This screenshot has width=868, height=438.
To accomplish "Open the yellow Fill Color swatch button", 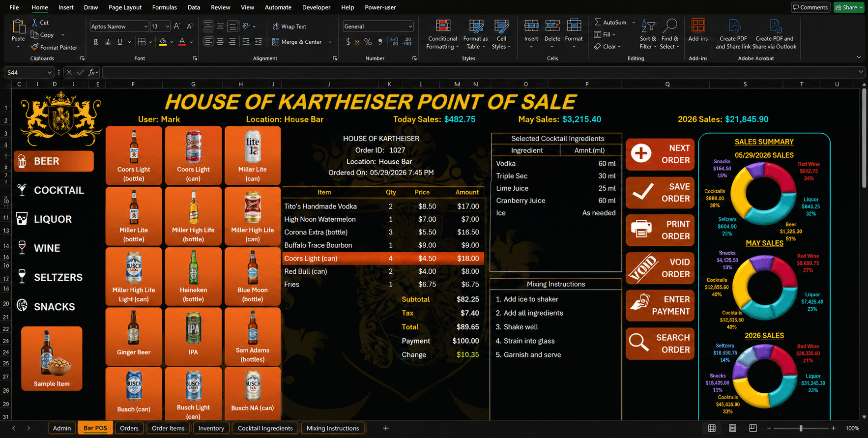I will pos(163,42).
